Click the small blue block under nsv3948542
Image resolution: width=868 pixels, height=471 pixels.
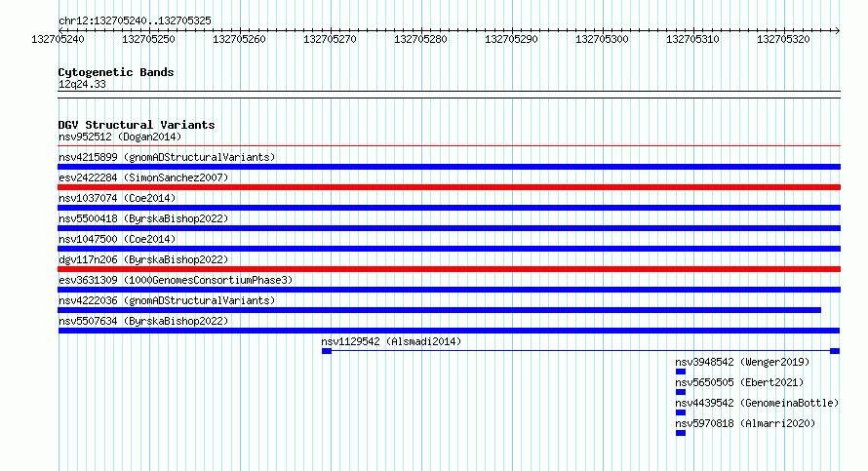[681, 372]
